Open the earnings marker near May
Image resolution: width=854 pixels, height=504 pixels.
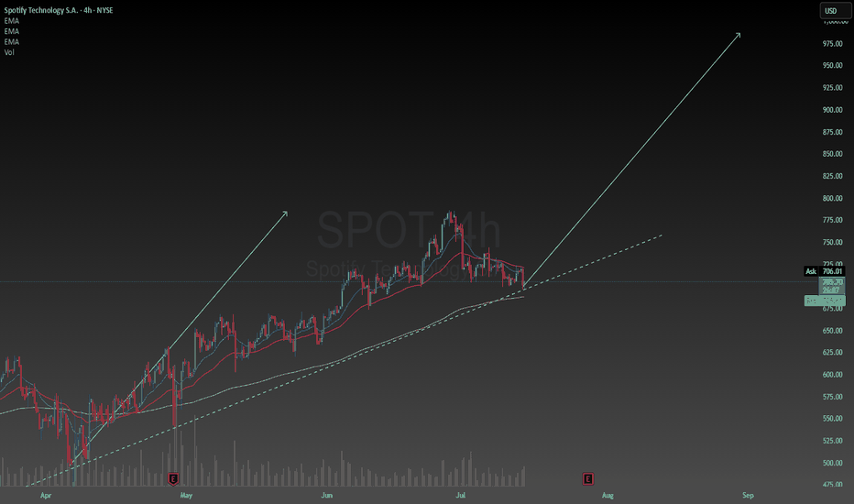pyautogui.click(x=173, y=479)
